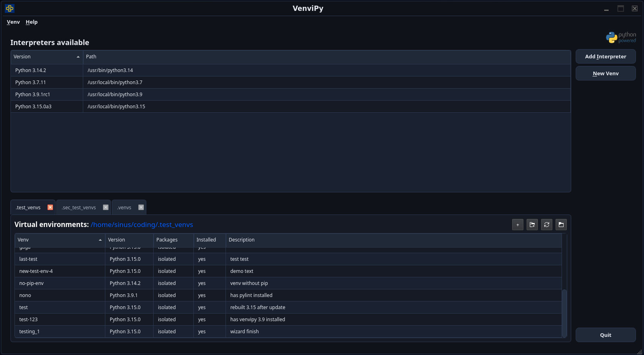
Task: Click the /usr/bin/python3.14 path cell
Action: click(327, 70)
